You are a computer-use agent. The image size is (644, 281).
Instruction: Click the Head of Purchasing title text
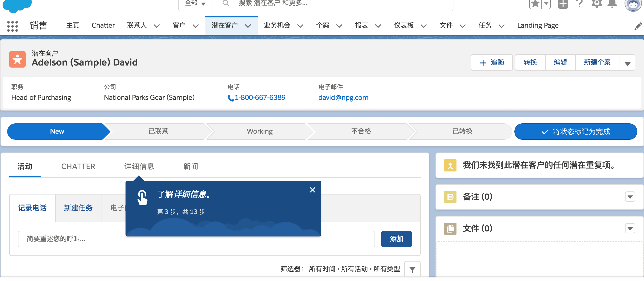click(x=41, y=98)
